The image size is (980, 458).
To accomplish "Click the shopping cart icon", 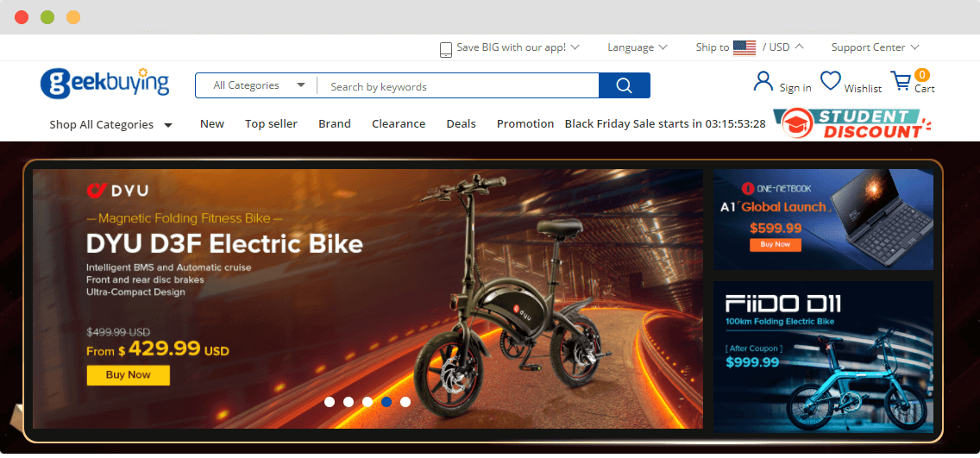I will click(x=901, y=81).
